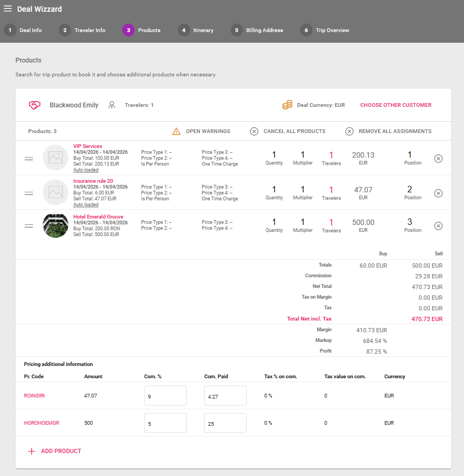This screenshot has height=476, width=464.
Task: Click drag handle for Hotel Emerald Groove
Action: (x=29, y=226)
